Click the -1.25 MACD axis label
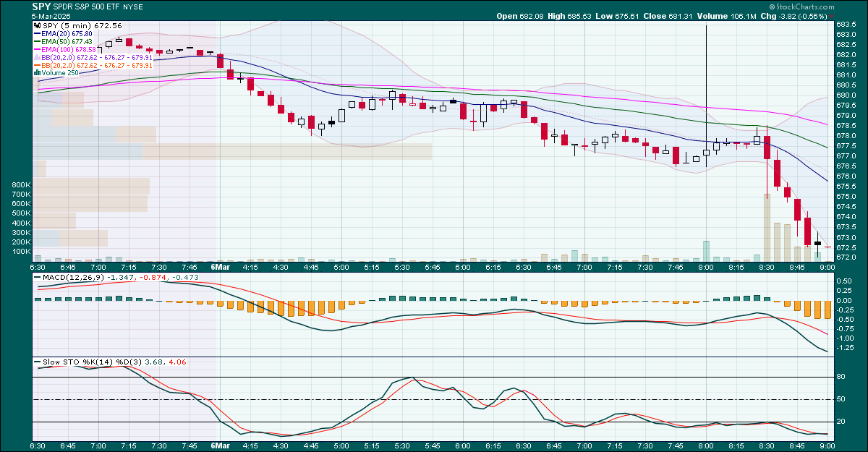Screen dimensions: 868x452 (x=846, y=348)
